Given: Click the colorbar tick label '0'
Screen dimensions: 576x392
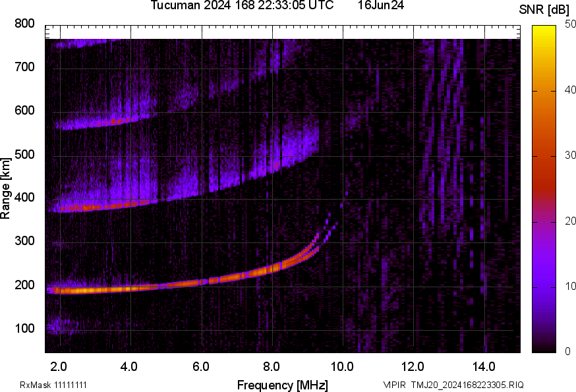Looking at the screenshot, I should coord(567,352).
